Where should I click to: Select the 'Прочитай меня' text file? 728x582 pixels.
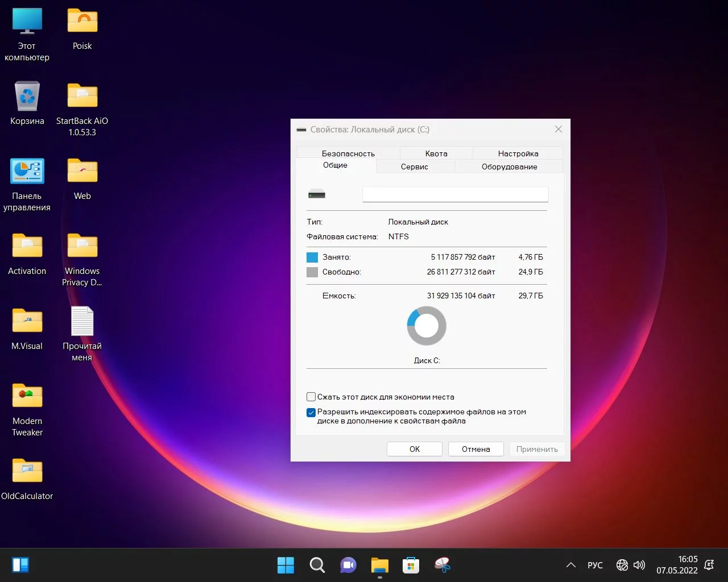[82, 322]
